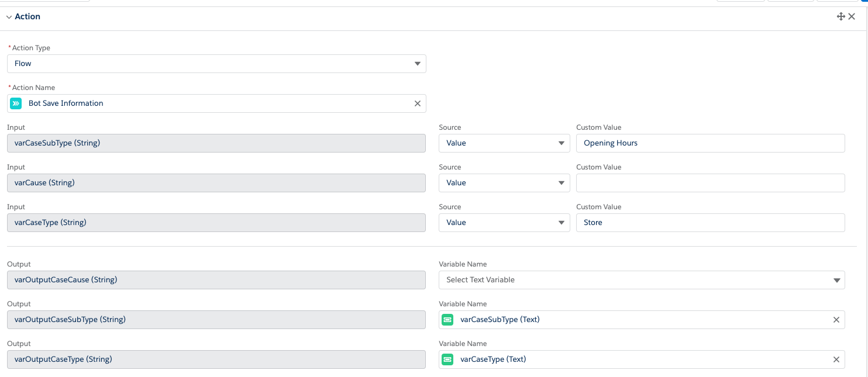Collapse the Action section chevron

tap(9, 17)
